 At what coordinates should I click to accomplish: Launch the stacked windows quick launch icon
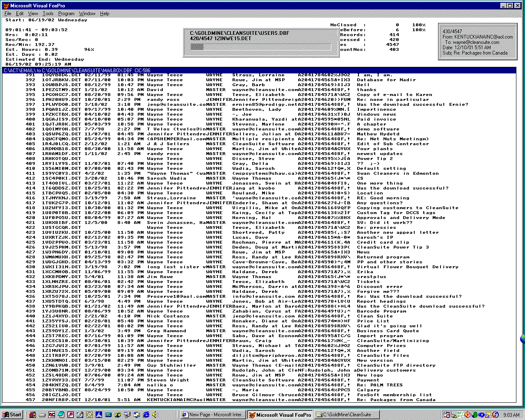[x=127, y=415]
